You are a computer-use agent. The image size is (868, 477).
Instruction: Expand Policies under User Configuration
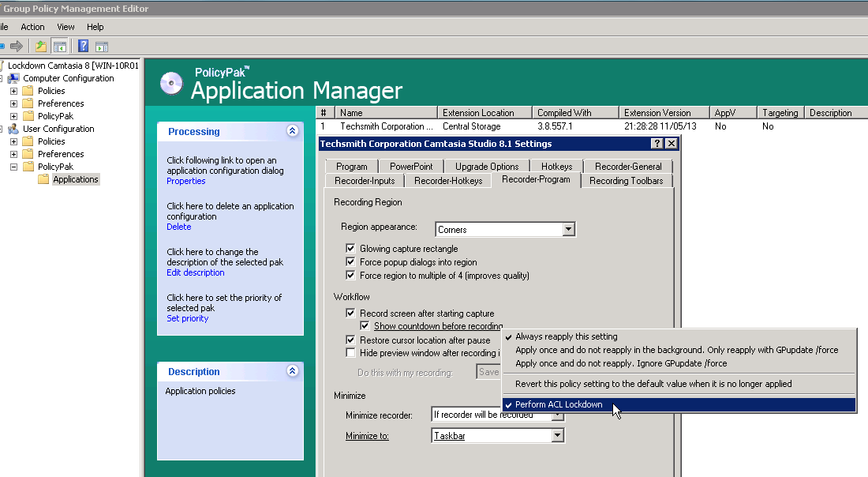coord(14,141)
